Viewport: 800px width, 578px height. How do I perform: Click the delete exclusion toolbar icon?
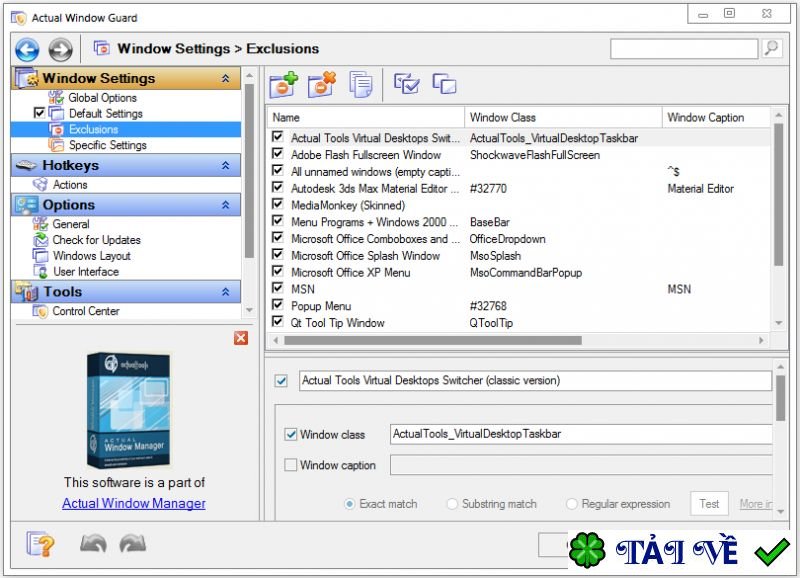pos(322,85)
